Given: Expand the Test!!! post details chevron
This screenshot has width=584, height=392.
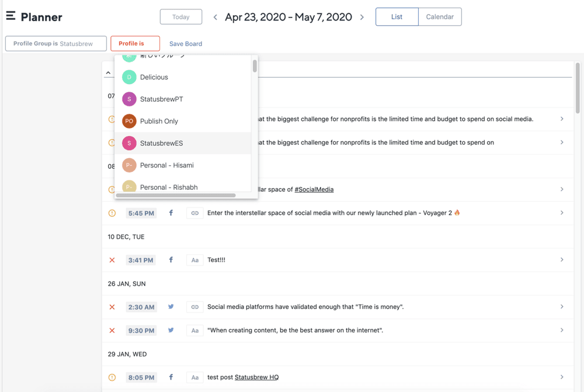Looking at the screenshot, I should pos(562,260).
